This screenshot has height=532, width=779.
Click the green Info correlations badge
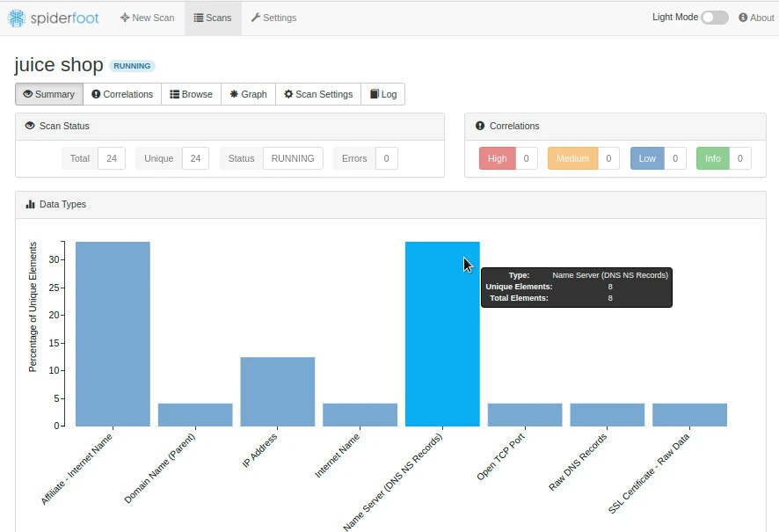(x=712, y=158)
